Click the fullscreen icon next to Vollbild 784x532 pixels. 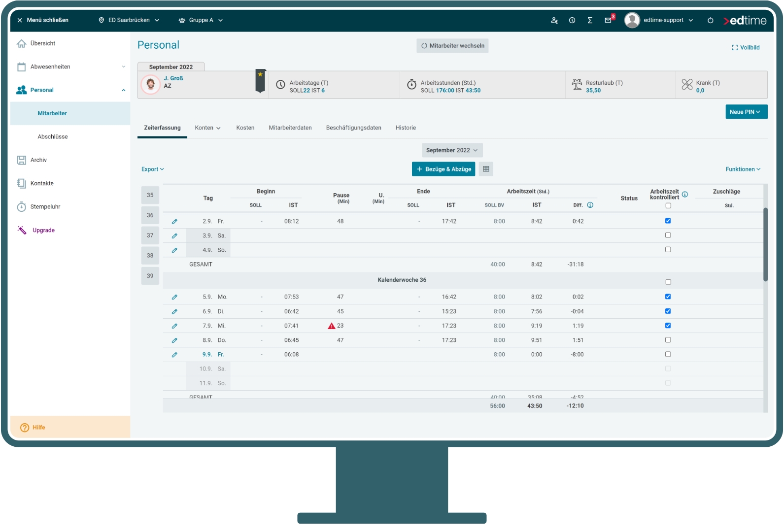tap(735, 48)
